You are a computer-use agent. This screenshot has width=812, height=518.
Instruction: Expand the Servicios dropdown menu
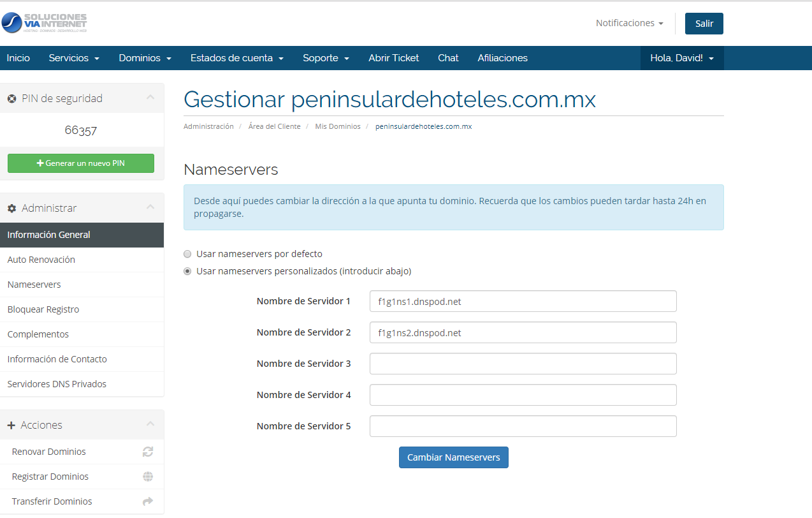[x=74, y=58]
